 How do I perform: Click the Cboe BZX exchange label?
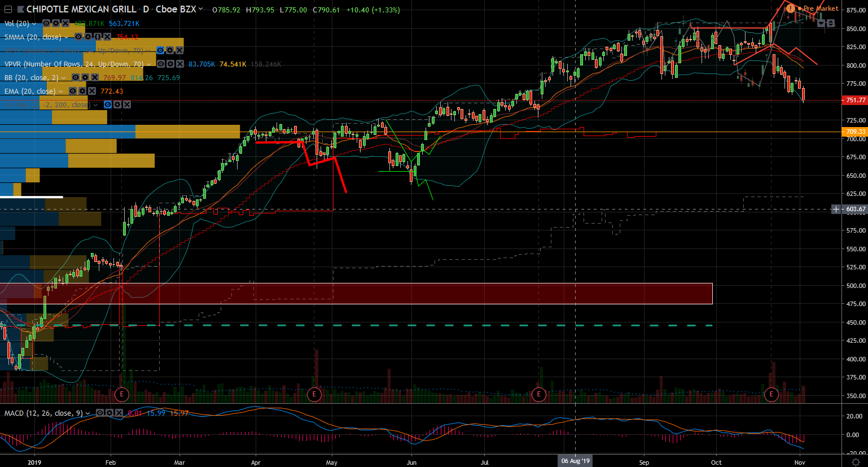pyautogui.click(x=176, y=9)
